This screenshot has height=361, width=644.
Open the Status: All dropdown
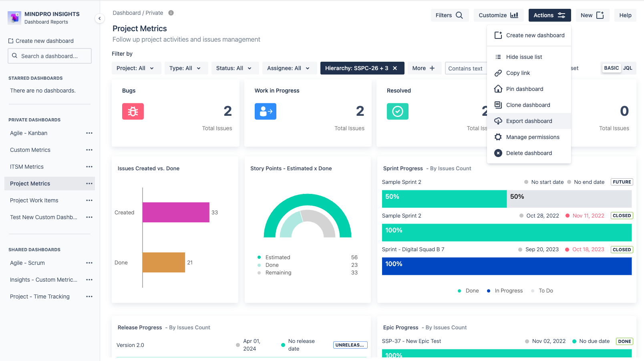pyautogui.click(x=235, y=68)
